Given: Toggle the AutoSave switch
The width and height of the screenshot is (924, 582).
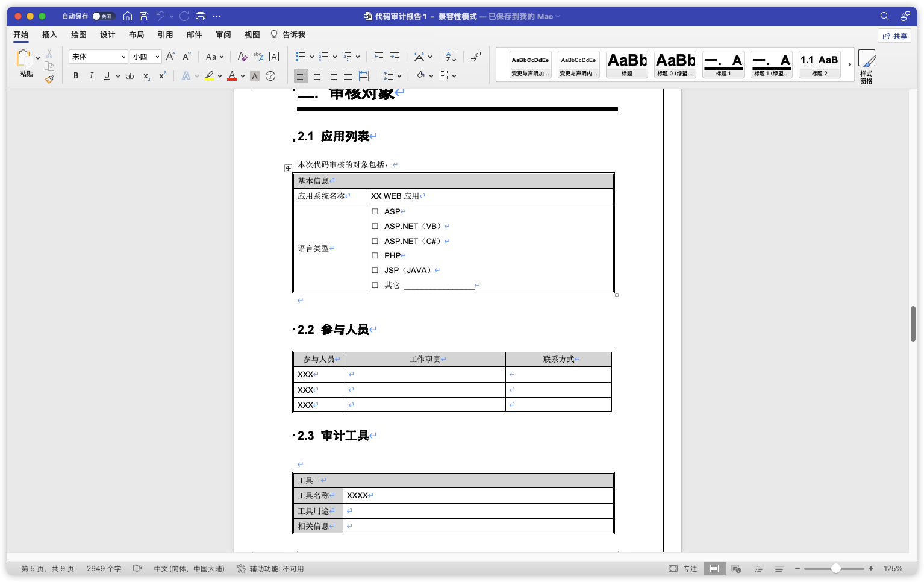Looking at the screenshot, I should (103, 16).
